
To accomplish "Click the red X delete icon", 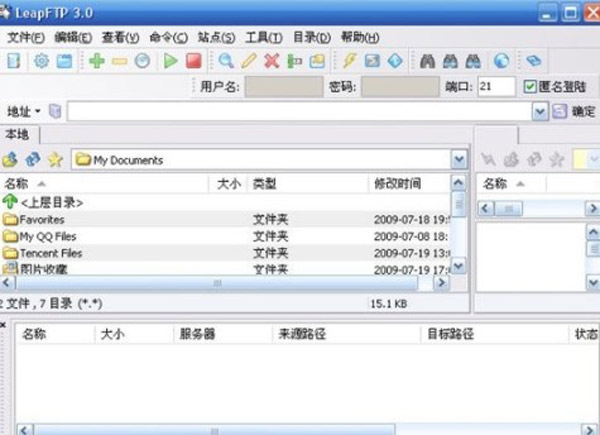I will [x=271, y=61].
